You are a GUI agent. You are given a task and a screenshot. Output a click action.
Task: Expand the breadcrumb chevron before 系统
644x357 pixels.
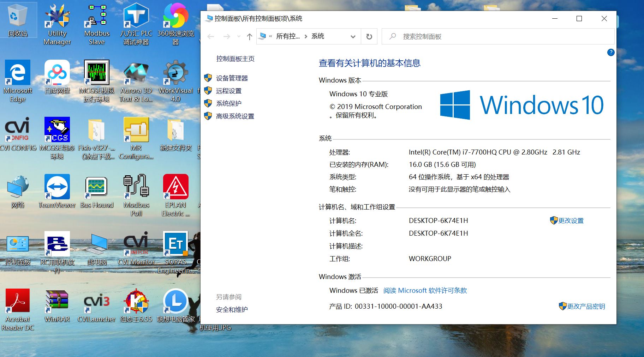[306, 36]
